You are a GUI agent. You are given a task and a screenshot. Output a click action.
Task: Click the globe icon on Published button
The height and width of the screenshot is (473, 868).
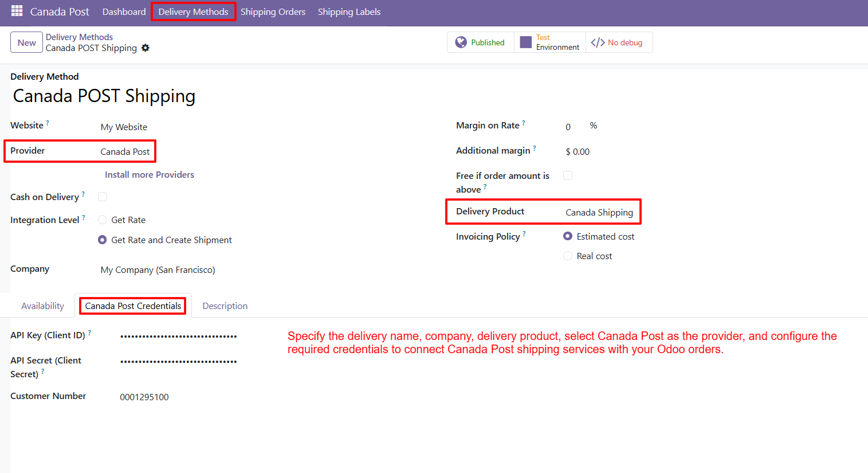pos(461,42)
